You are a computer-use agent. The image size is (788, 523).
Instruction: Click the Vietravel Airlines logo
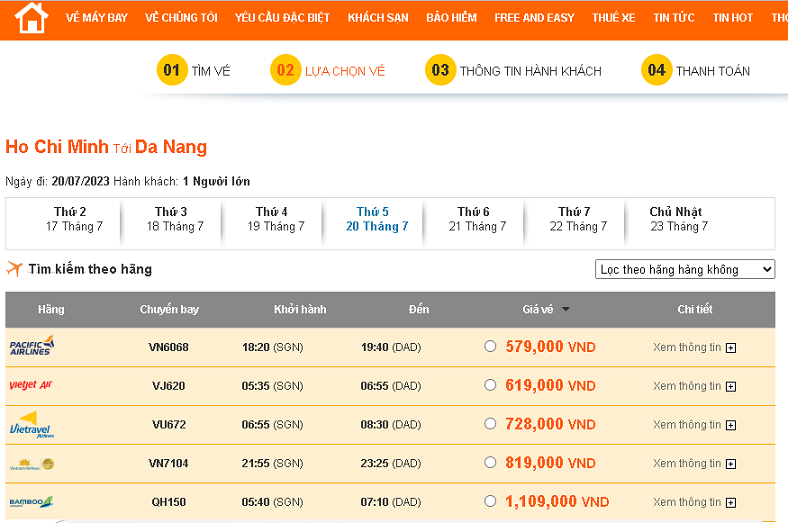[x=32, y=425]
